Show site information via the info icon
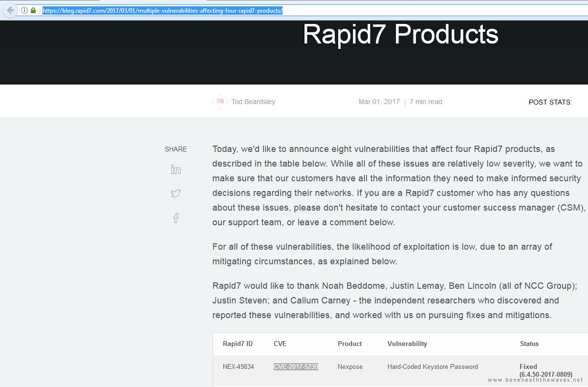This screenshot has width=588, height=387. click(x=24, y=10)
